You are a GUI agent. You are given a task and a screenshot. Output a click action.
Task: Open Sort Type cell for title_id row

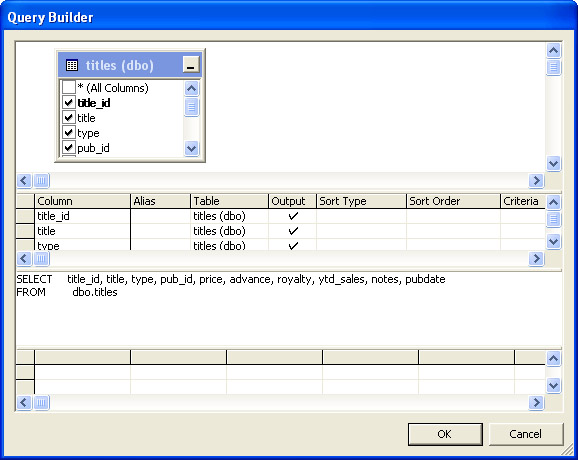[x=361, y=216]
